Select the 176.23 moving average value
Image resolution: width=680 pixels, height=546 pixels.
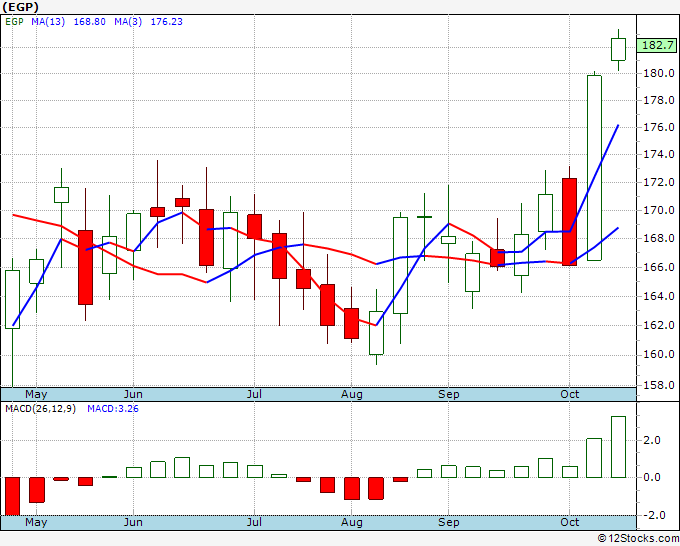[167, 22]
